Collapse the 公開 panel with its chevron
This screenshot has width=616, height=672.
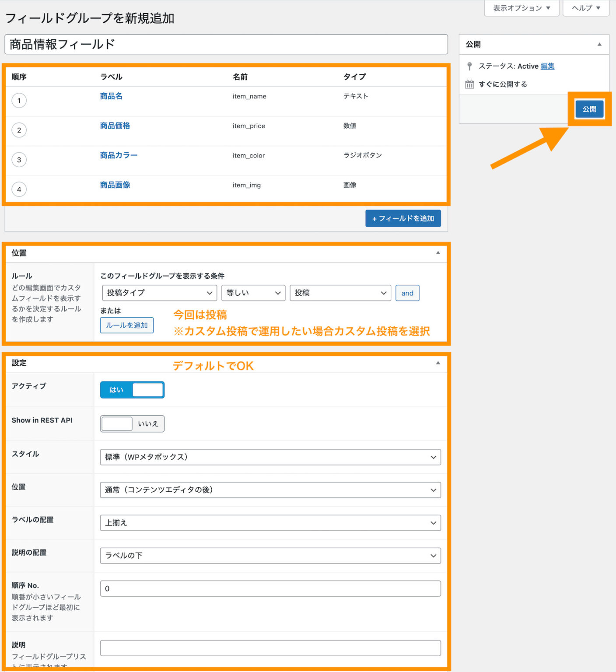pos(599,44)
